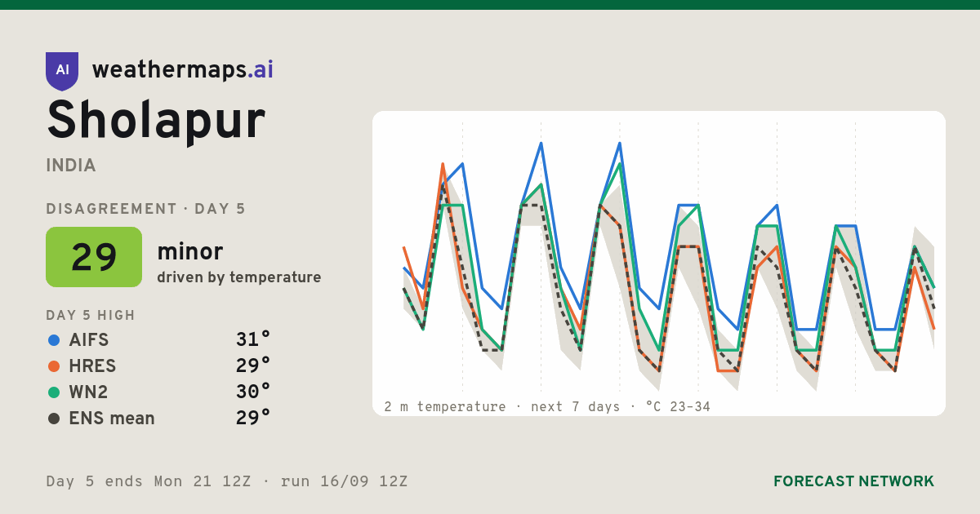Screen dimensions: 980x514
Task: Click the AIFS 31° high value
Action: click(x=253, y=340)
